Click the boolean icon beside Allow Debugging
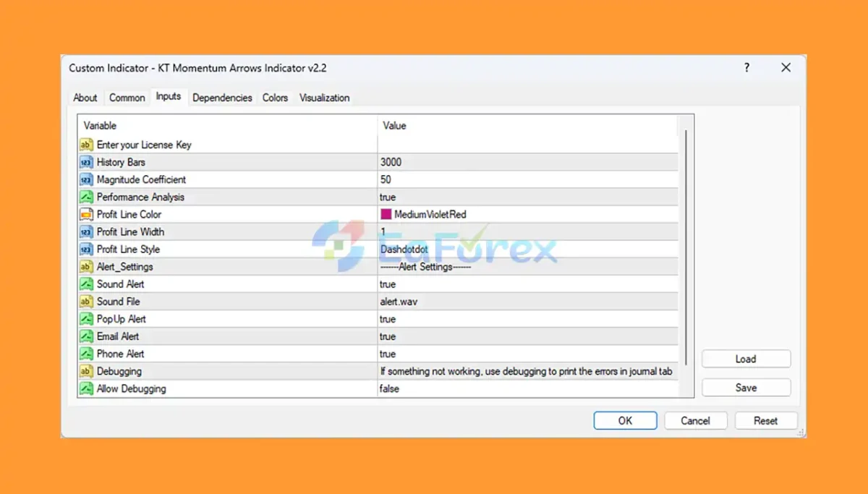Image resolution: width=868 pixels, height=494 pixels. [86, 388]
